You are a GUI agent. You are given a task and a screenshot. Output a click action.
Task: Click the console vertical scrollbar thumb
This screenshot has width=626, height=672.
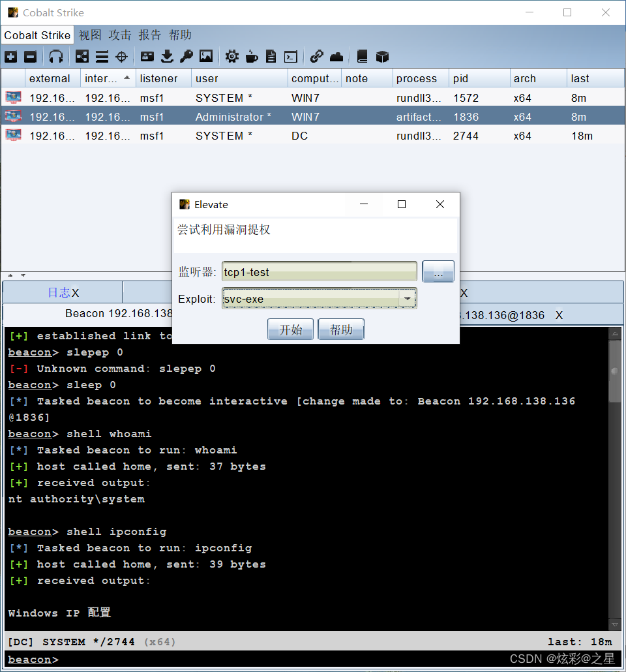click(x=615, y=371)
